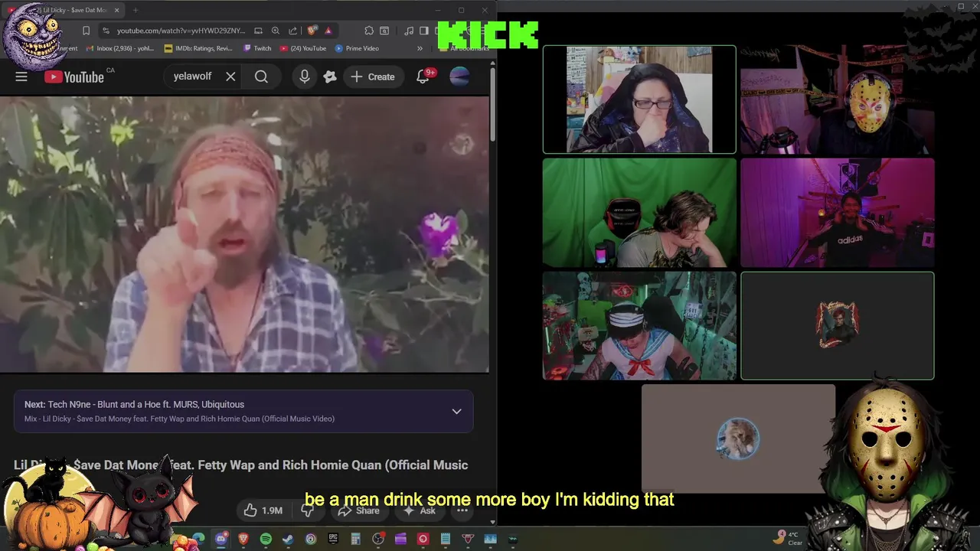
Task: Open the IMDb Ratings bookmark
Action: 199,48
